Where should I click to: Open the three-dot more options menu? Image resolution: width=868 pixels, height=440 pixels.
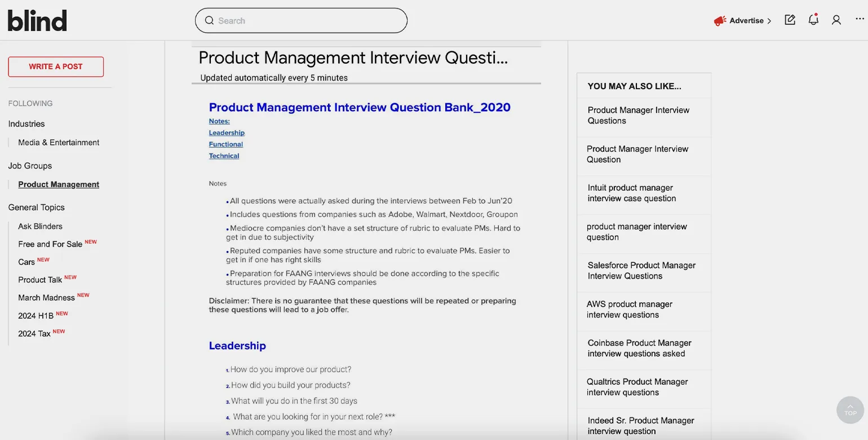point(859,19)
